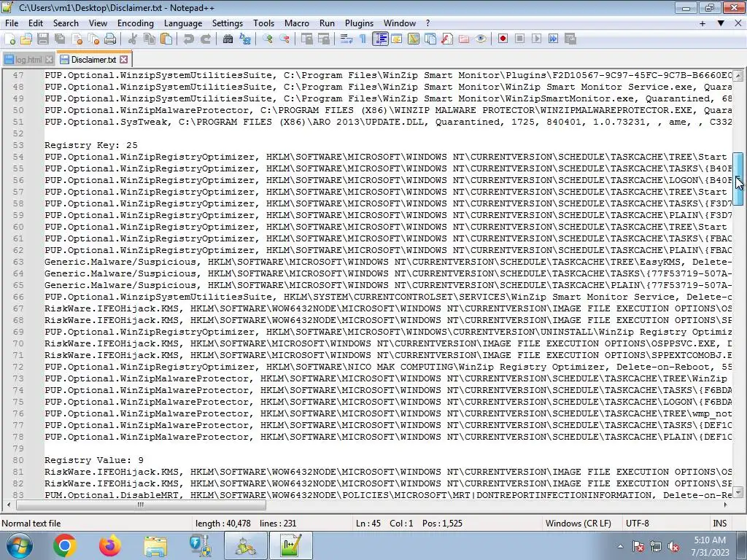The image size is (747, 560).
Task: Click the Zoom In magnifier icon
Action: pyautogui.click(x=267, y=39)
